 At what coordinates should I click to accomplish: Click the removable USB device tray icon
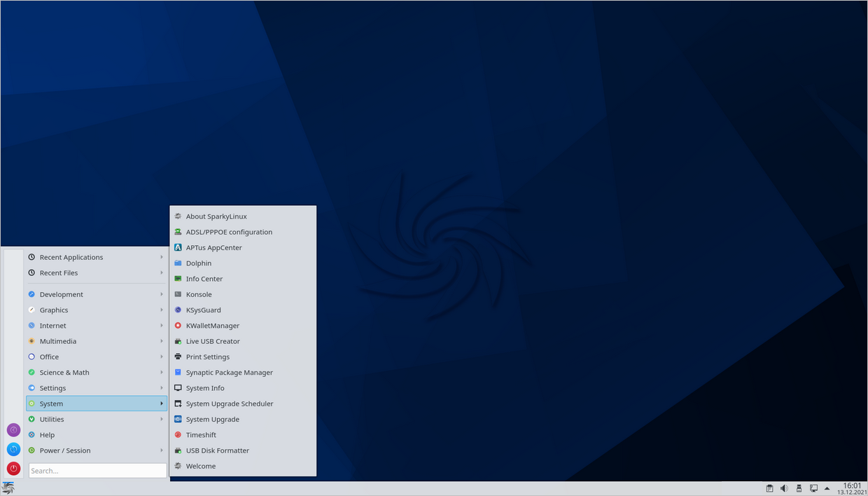point(799,488)
